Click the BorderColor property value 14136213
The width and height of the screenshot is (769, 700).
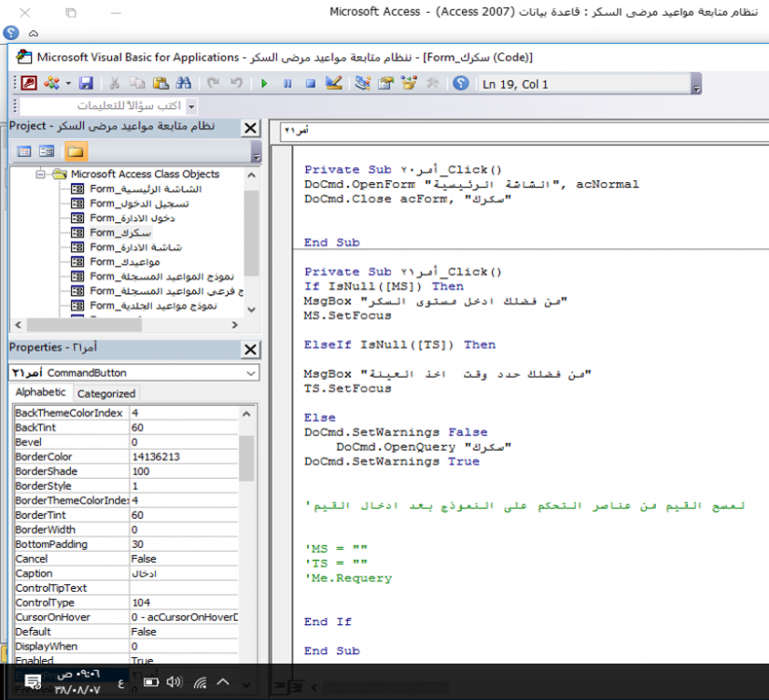tap(184, 456)
